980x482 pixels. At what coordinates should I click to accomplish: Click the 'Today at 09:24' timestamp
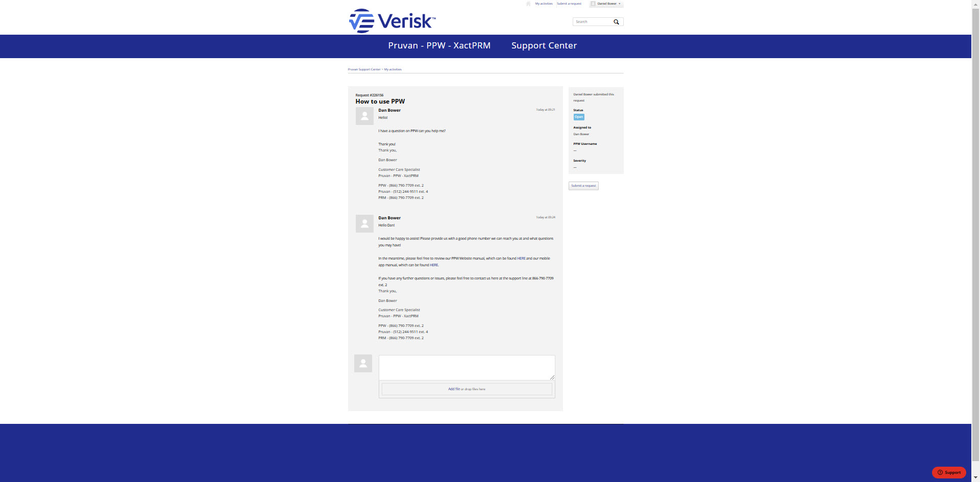546,217
